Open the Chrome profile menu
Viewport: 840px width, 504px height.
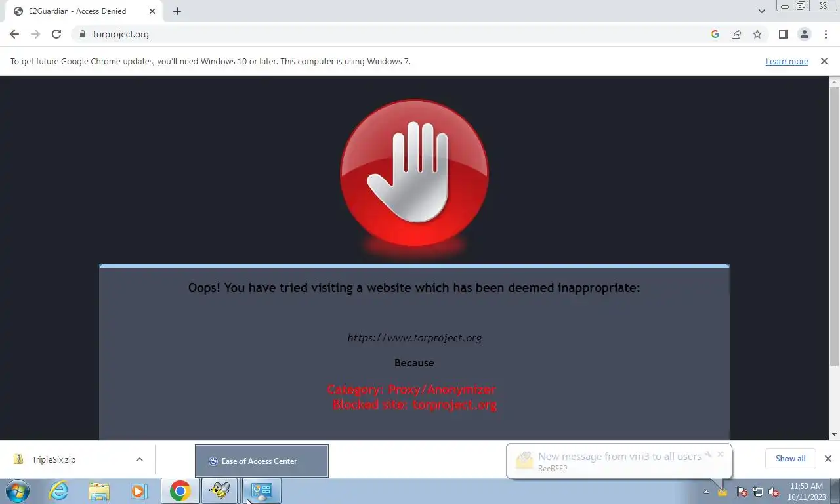coord(804,34)
